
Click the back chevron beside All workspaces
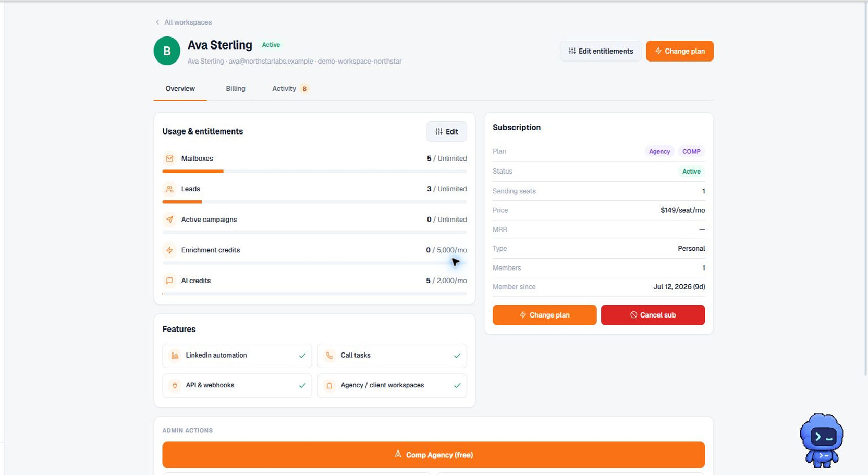157,22
